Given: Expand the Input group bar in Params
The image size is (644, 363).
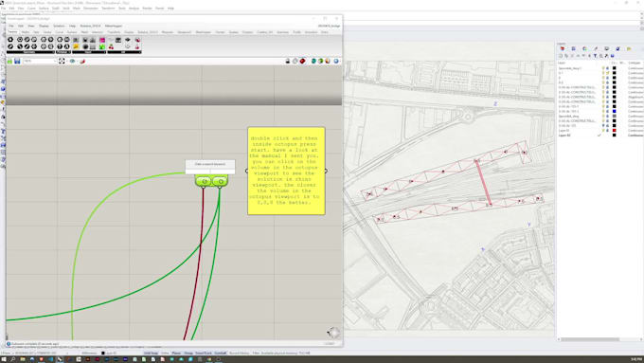Looking at the screenshot, I should tap(89, 52).
